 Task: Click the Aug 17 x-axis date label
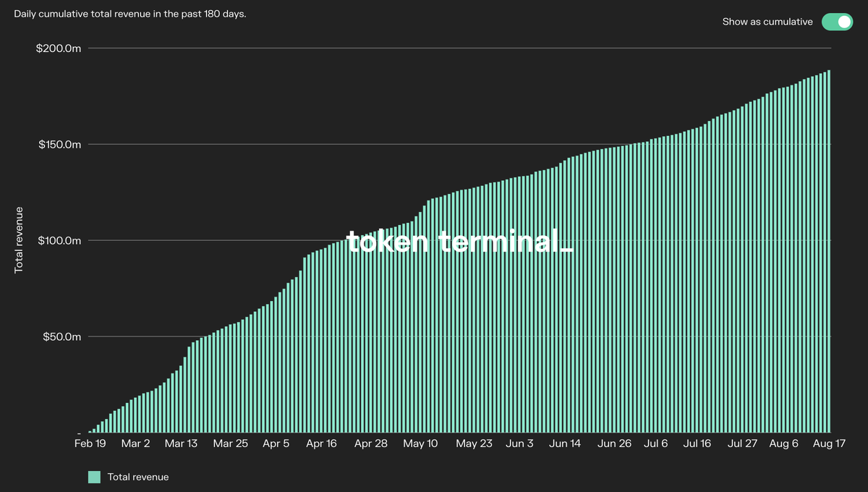pos(829,444)
